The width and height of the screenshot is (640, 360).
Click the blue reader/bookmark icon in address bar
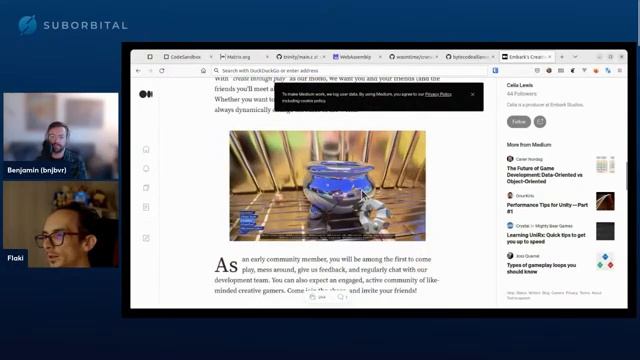coord(495,71)
